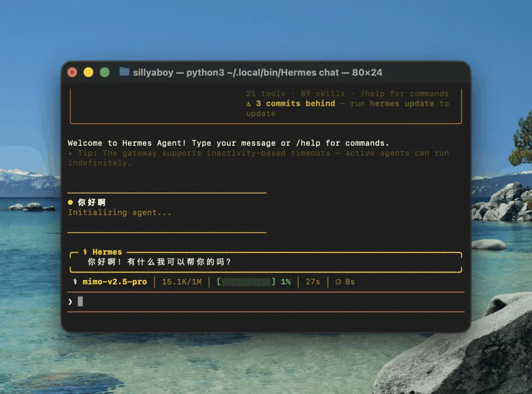This screenshot has height=394, width=532.
Task: Click the red close window button
Action: [x=72, y=72]
